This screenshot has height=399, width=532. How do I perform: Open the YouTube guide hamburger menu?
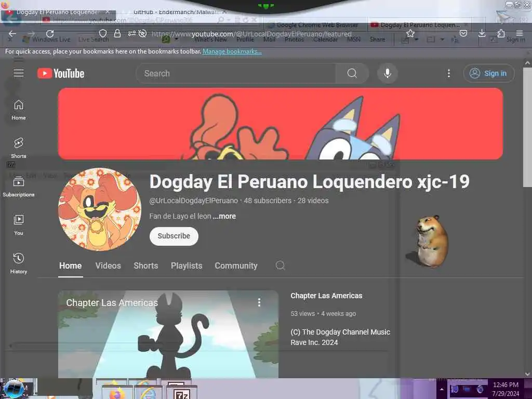tap(19, 73)
